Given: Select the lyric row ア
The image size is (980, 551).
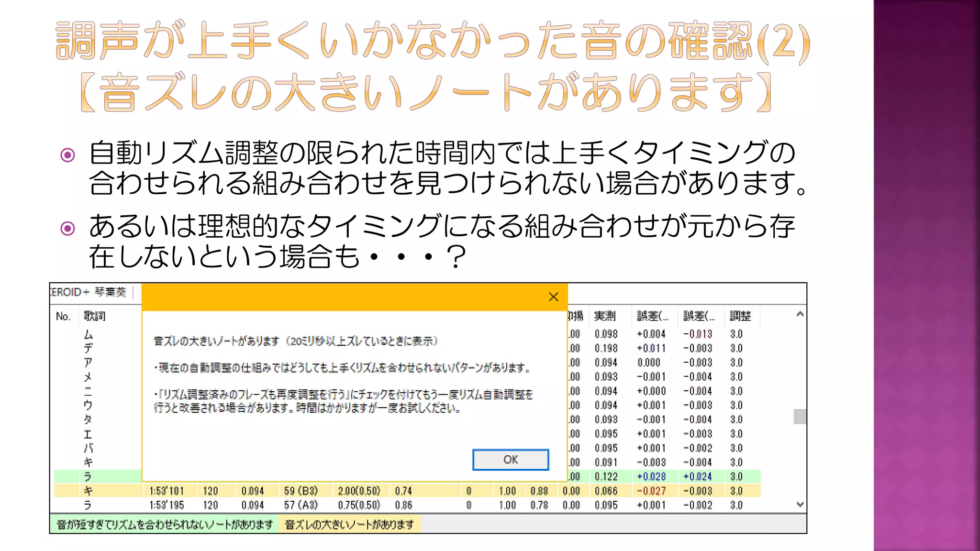Looking at the screenshot, I should pos(88,363).
